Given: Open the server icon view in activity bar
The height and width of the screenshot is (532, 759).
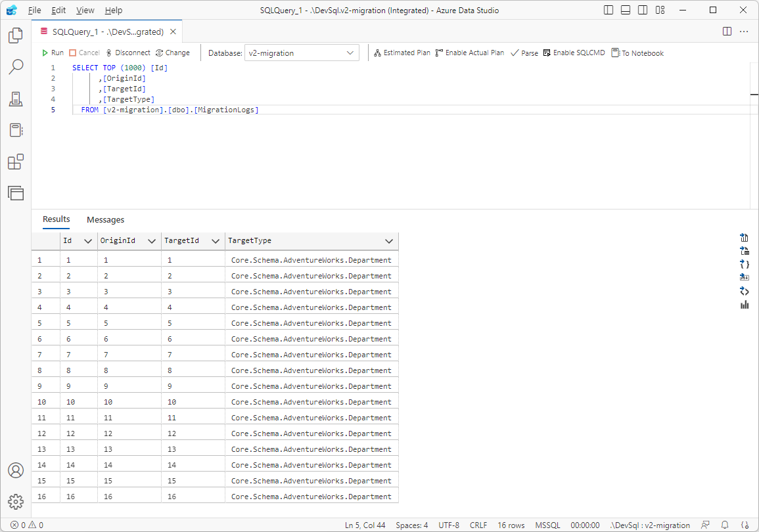Looking at the screenshot, I should coord(16,99).
